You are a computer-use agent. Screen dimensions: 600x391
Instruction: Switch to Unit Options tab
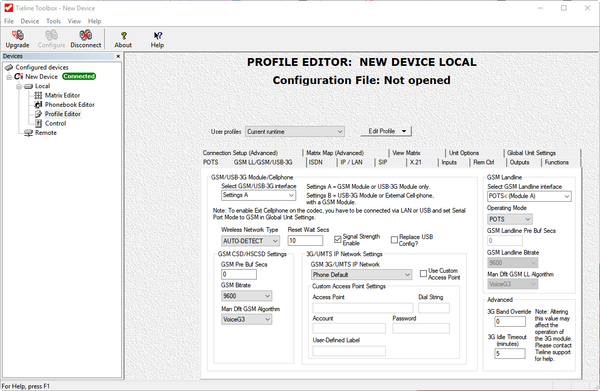click(x=464, y=153)
